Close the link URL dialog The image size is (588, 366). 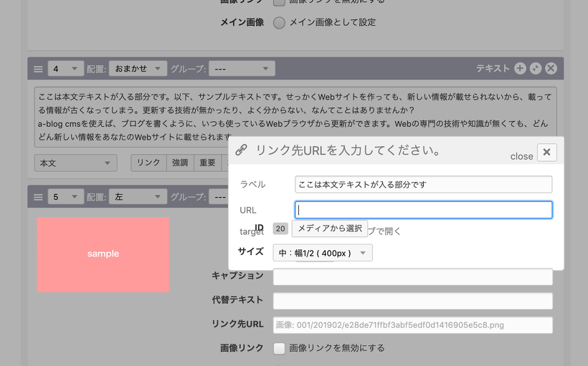tap(546, 152)
